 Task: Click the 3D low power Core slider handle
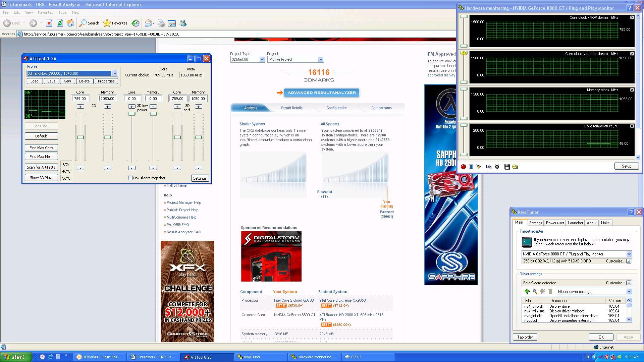[x=132, y=114]
